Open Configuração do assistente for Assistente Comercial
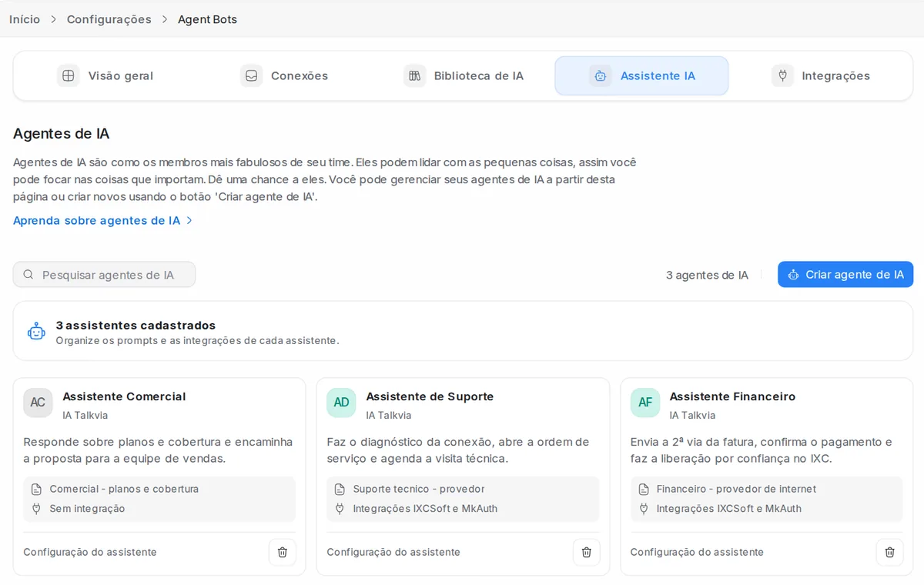 point(90,552)
